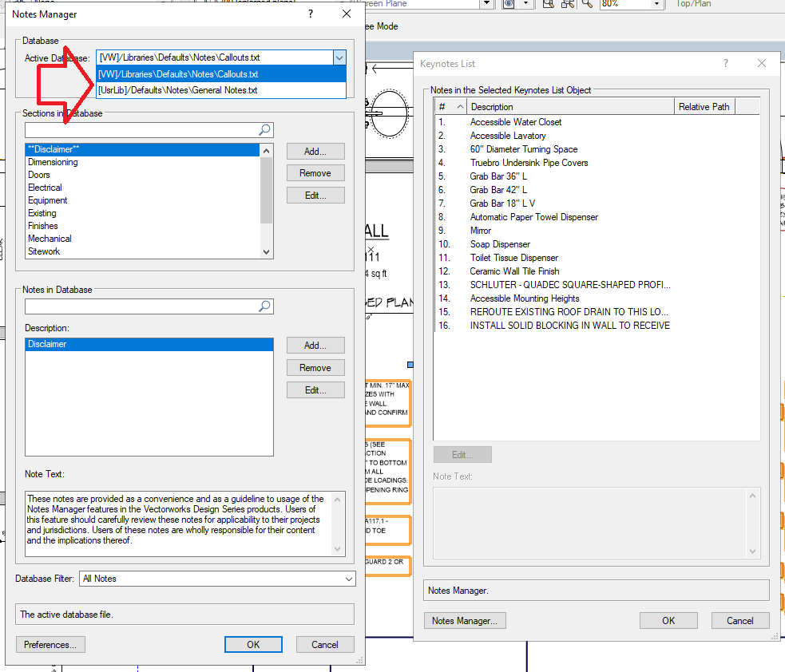The width and height of the screenshot is (785, 672).
Task: Click the Preferences... button
Action: click(x=50, y=645)
